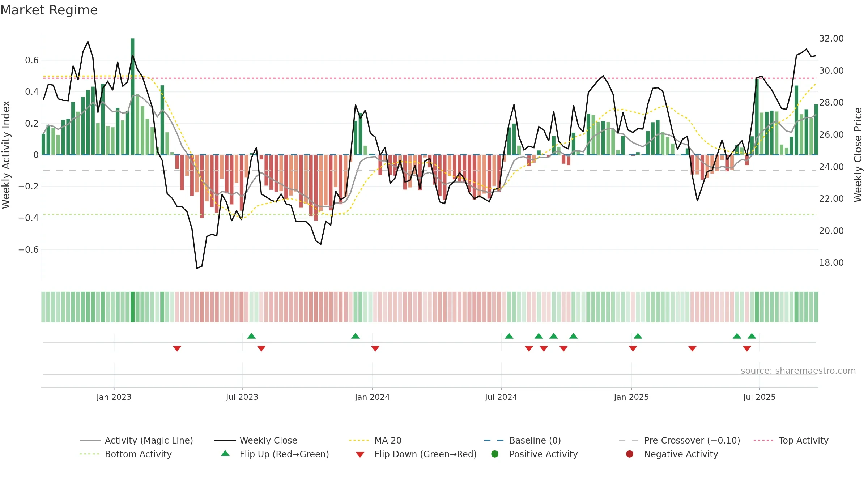Click the green Flip Up triangle in legend
The image size is (868, 488).
pyautogui.click(x=225, y=453)
